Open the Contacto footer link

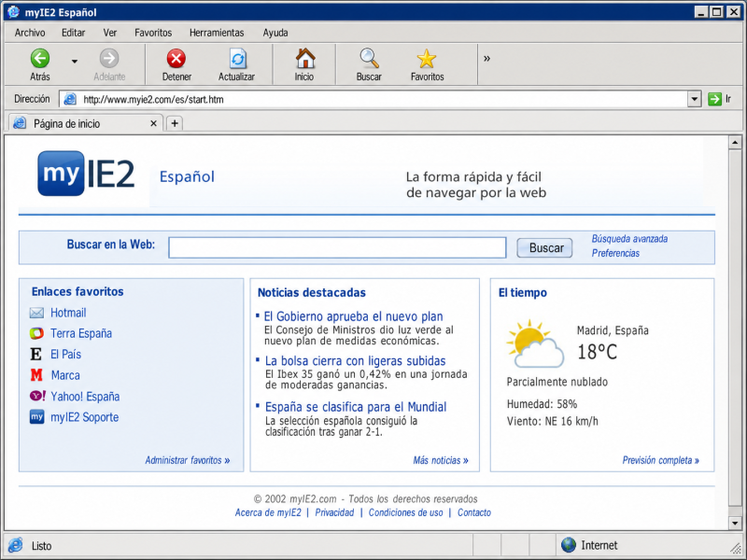(474, 512)
